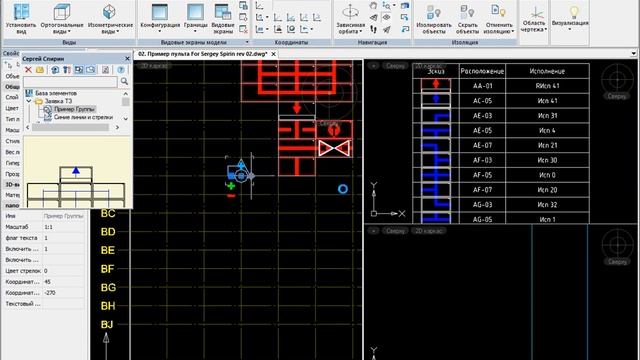Click the Видовые экраны button
640x360 pixels.
click(x=223, y=18)
